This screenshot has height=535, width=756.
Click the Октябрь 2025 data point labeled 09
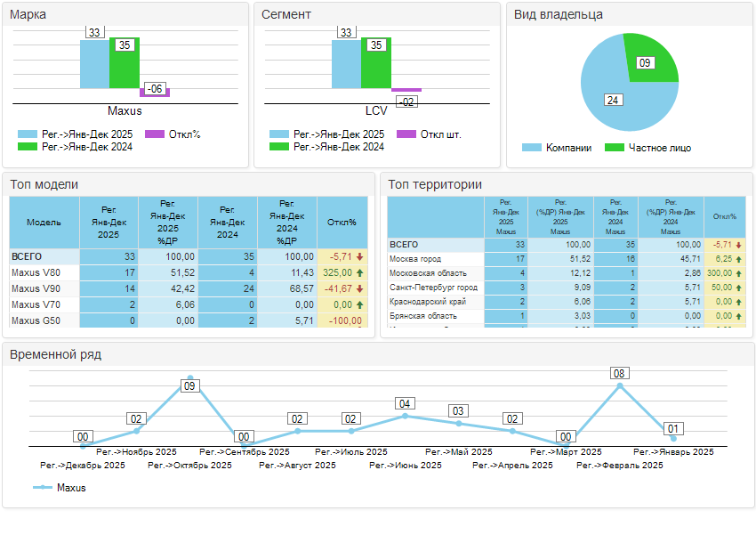189,377
